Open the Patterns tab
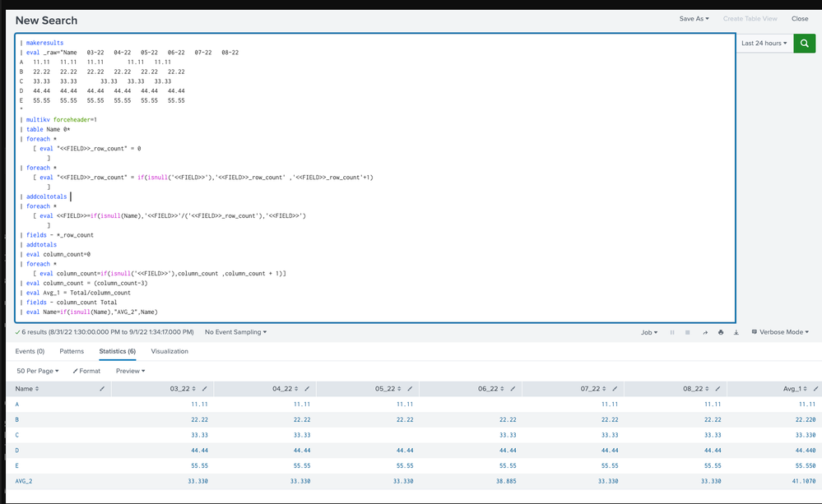Viewport: 822px width, 504px height. (x=72, y=351)
